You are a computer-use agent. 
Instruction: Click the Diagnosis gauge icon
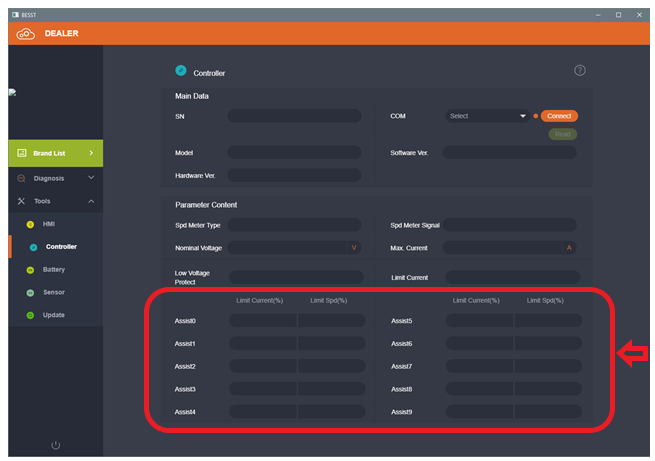(x=21, y=178)
